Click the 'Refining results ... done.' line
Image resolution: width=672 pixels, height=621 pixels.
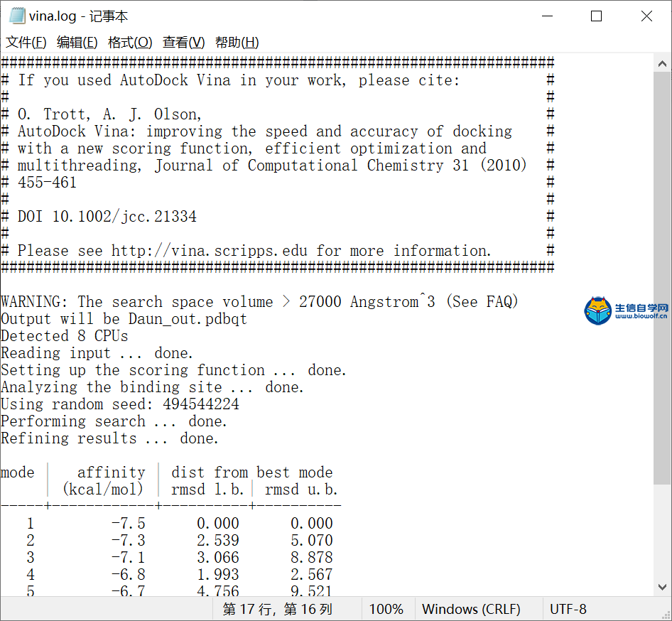tap(109, 438)
